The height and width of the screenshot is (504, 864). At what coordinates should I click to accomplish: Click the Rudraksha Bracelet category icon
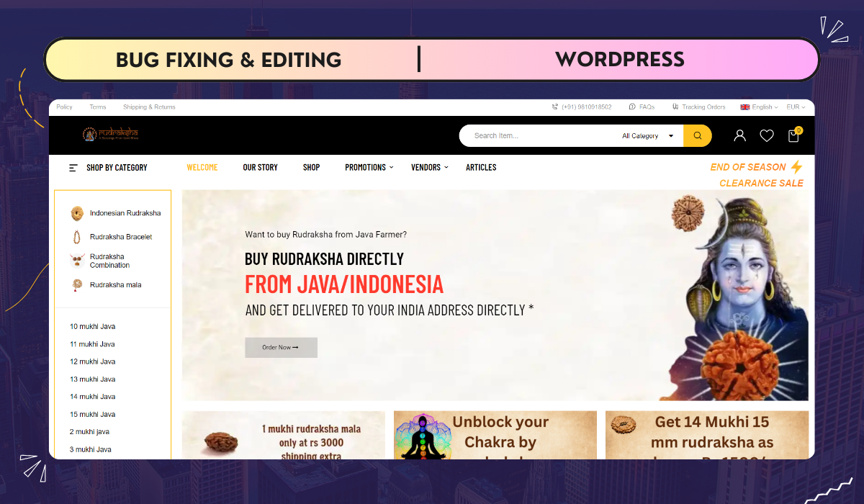(x=77, y=237)
